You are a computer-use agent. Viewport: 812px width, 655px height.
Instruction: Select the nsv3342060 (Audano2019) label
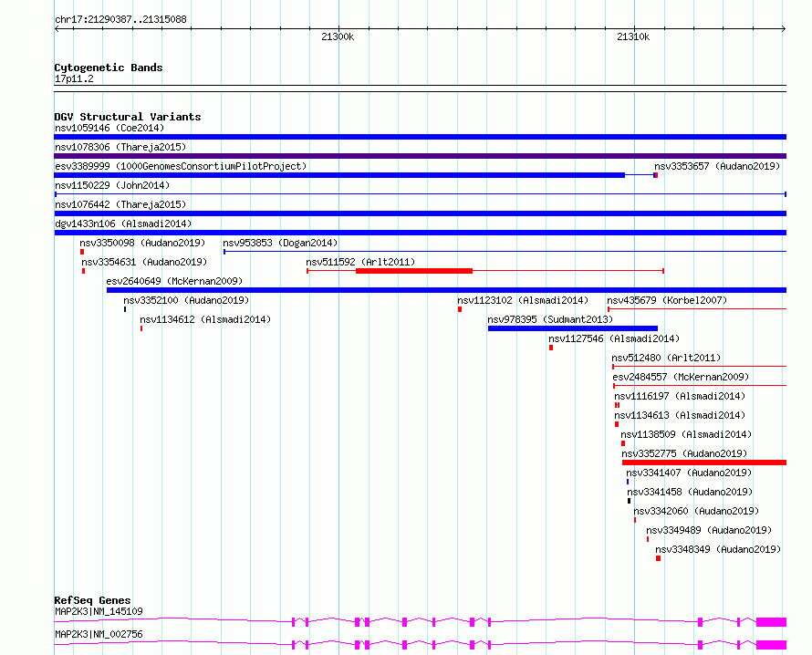pyautogui.click(x=696, y=511)
